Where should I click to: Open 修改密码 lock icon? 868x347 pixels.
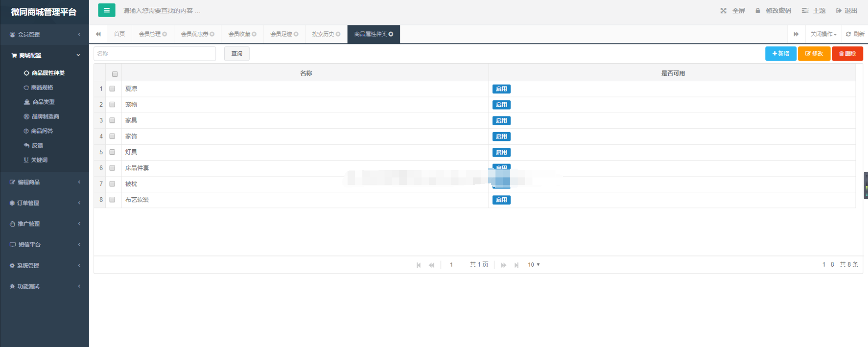[758, 11]
